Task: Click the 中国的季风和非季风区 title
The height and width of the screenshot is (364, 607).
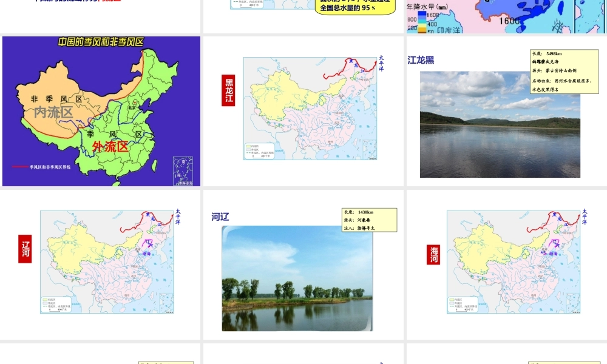Action: [x=101, y=42]
